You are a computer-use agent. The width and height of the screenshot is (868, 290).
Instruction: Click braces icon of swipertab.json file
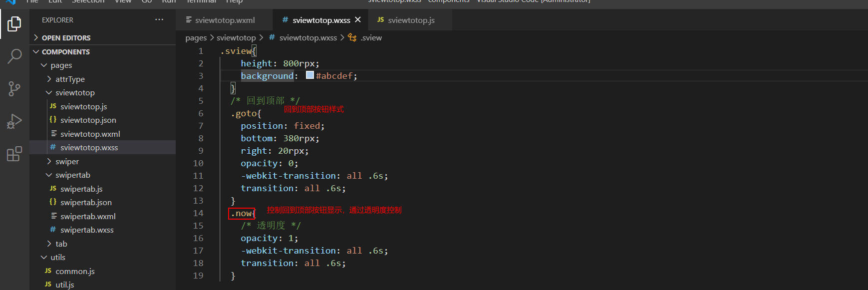(x=53, y=202)
